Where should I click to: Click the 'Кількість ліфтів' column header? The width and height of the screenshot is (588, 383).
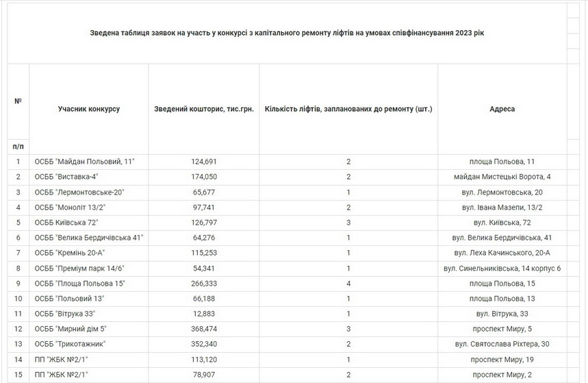tap(348, 109)
